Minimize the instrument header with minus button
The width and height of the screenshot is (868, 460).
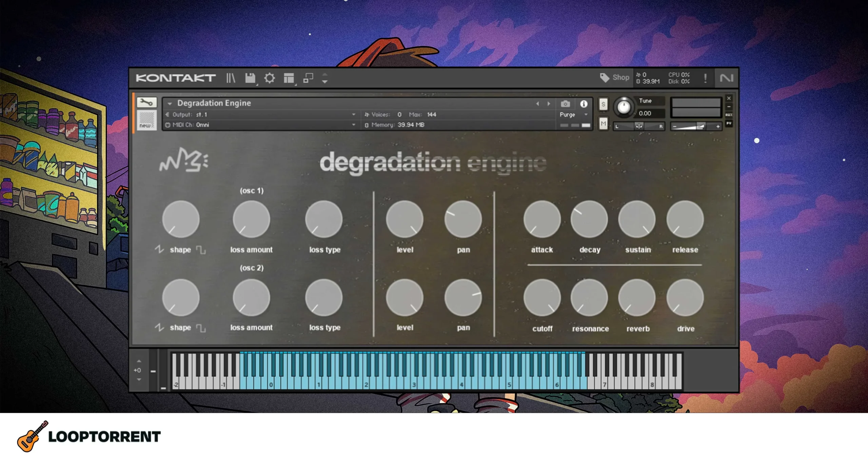(729, 106)
